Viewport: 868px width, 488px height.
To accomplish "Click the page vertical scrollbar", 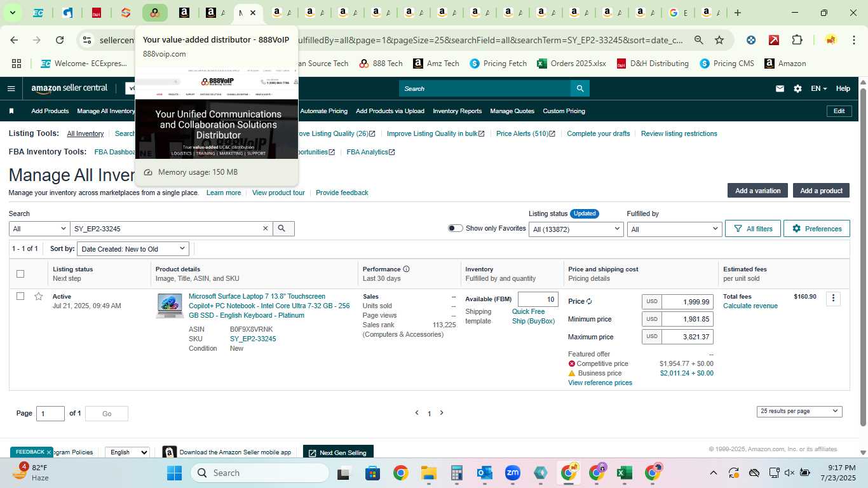I will pos(863,257).
